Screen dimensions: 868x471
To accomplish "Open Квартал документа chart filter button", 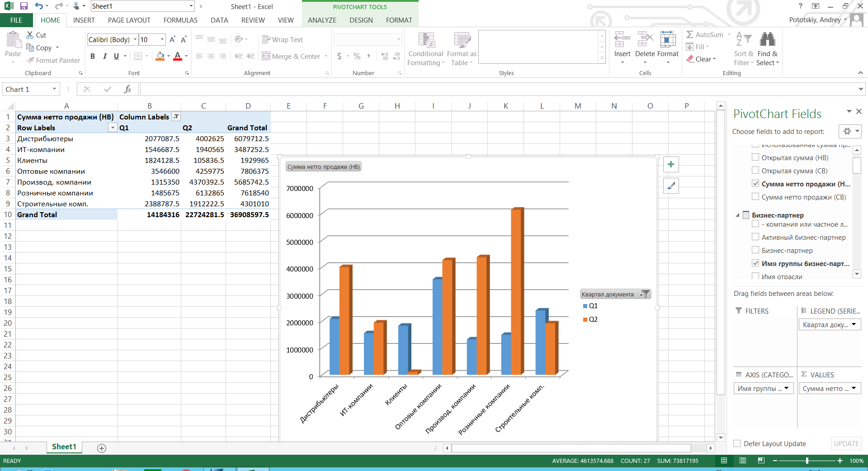I will coord(615,294).
